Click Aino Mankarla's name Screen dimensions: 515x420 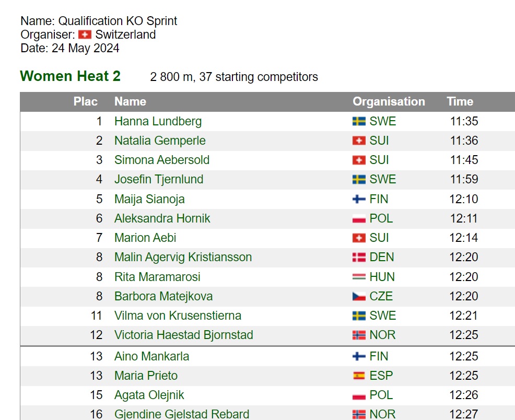click(152, 356)
